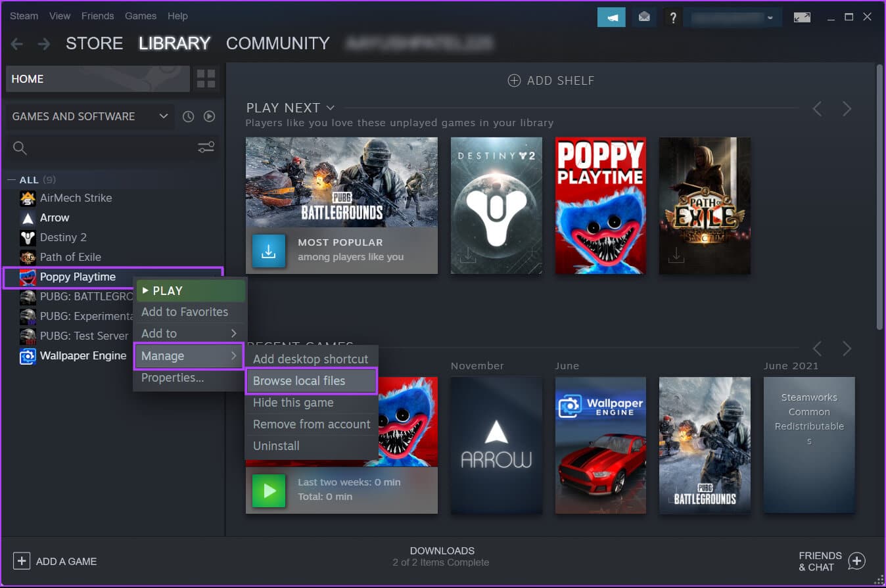The image size is (886, 588).
Task: Click the forward navigation arrow
Action: [44, 44]
